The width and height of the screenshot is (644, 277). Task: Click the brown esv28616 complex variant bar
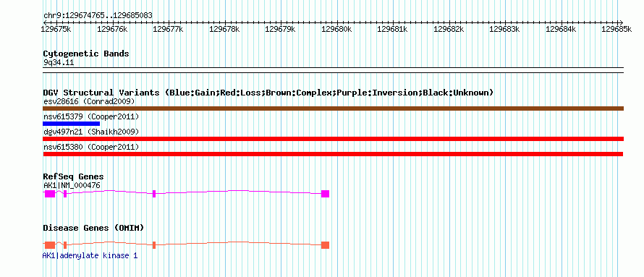333,108
